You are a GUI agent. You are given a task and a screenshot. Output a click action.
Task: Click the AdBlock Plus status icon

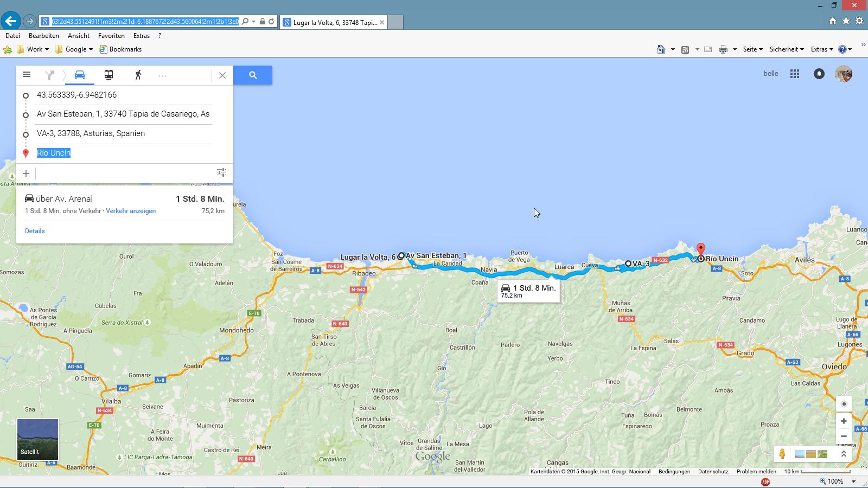click(765, 481)
